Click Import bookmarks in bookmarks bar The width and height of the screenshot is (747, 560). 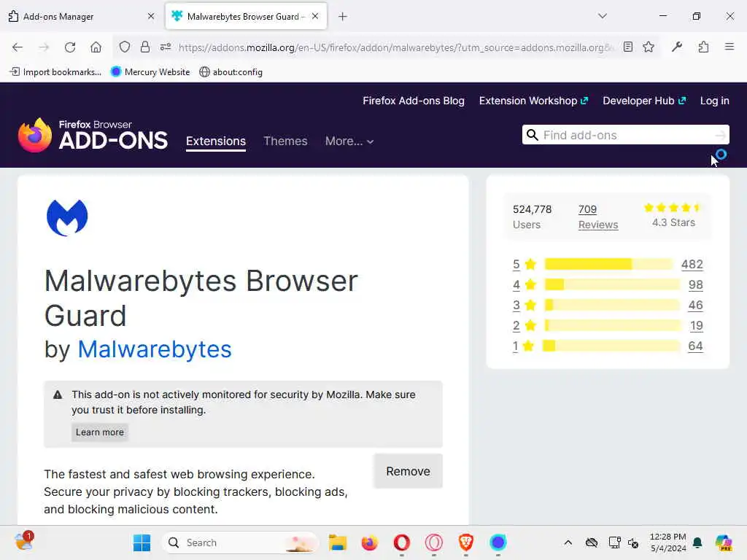point(55,72)
